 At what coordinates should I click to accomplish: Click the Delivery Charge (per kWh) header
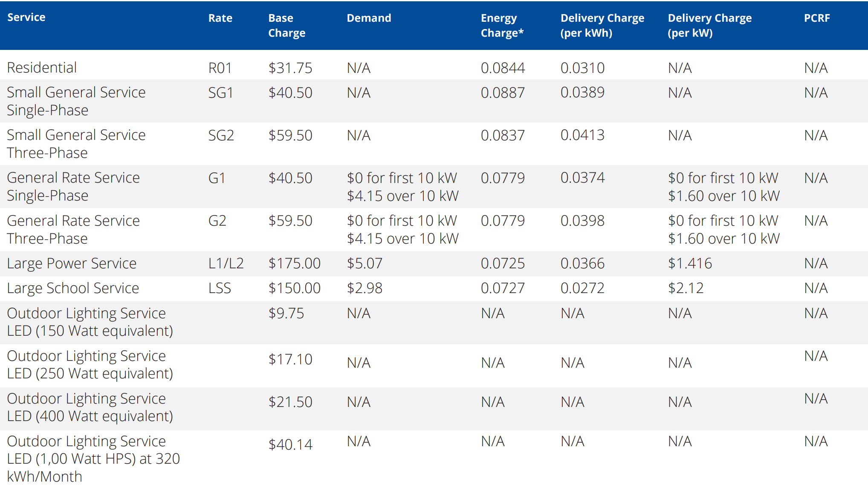click(602, 26)
